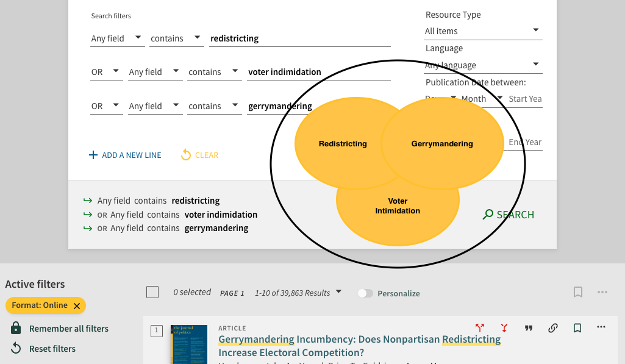Open the 1-10 of 39,863 Results dropdown

(339, 293)
